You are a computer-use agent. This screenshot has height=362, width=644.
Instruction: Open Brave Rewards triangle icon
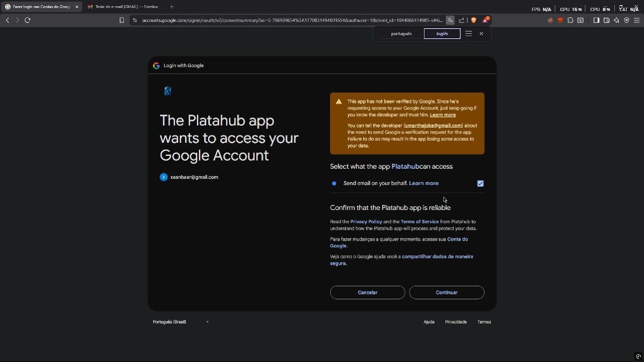coord(486,20)
